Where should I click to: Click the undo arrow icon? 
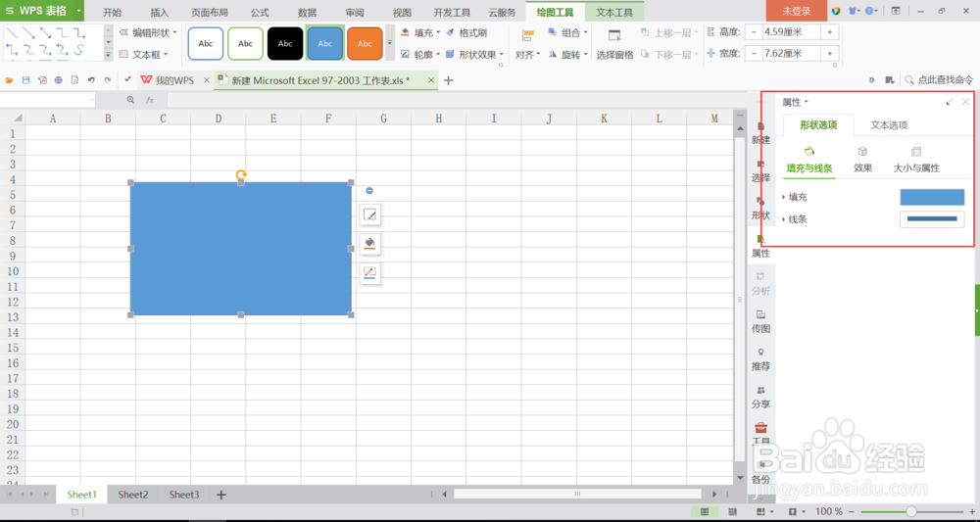click(x=91, y=80)
